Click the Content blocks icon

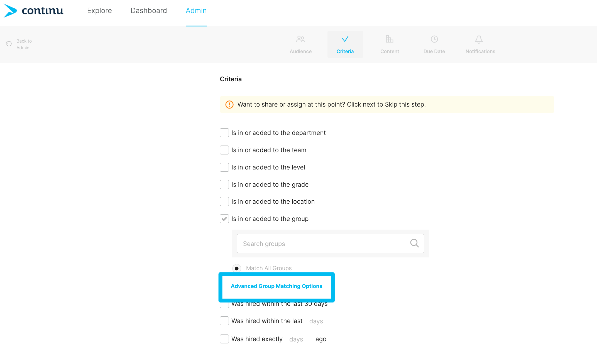(x=390, y=39)
